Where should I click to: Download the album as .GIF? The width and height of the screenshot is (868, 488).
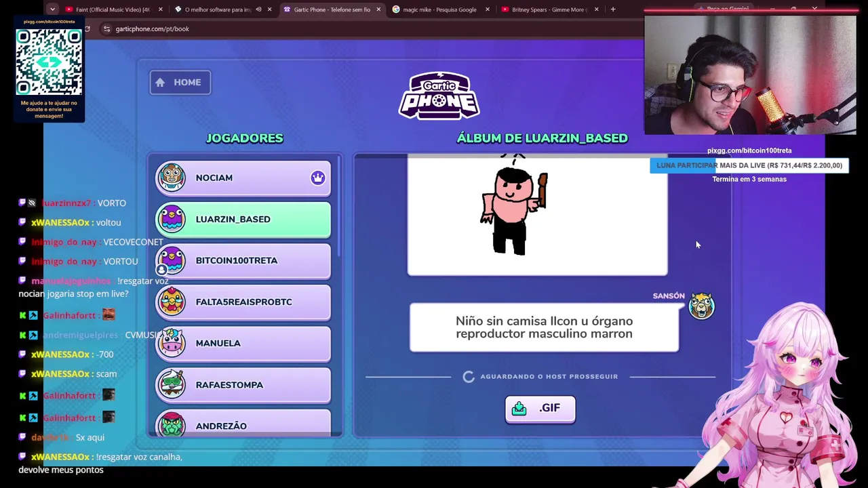pyautogui.click(x=540, y=408)
